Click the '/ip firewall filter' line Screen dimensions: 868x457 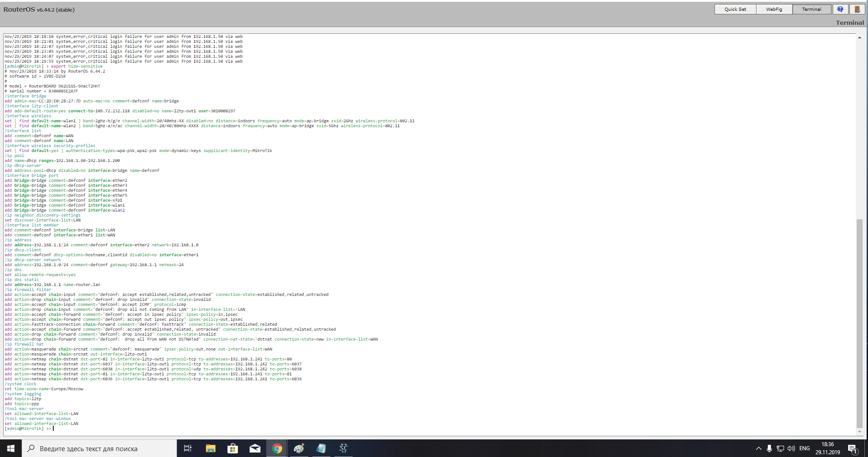point(28,290)
